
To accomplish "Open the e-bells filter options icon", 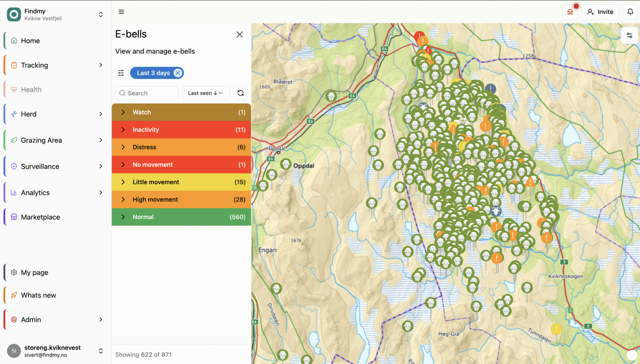I will pos(121,73).
